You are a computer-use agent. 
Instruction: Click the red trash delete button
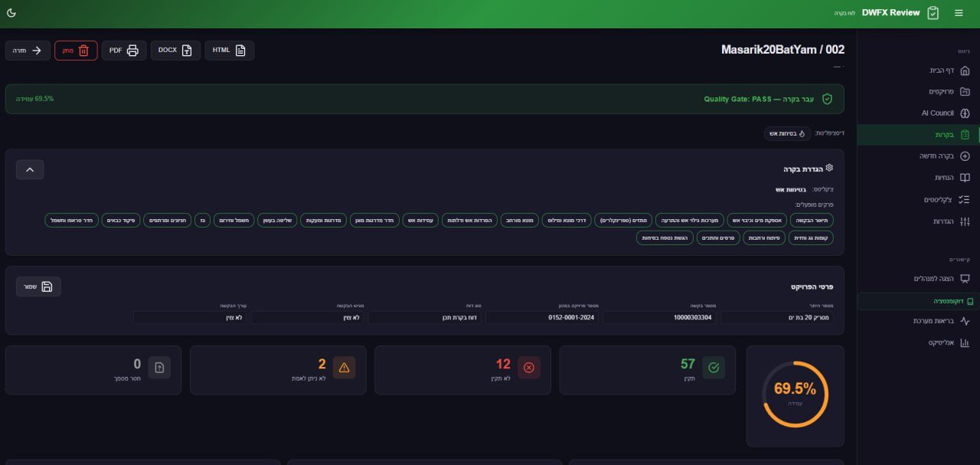click(x=76, y=51)
